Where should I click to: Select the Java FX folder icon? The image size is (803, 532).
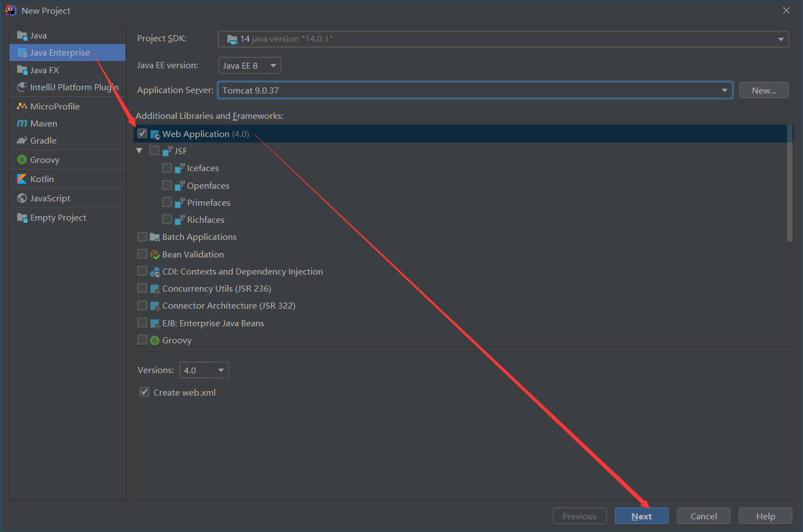coord(22,70)
